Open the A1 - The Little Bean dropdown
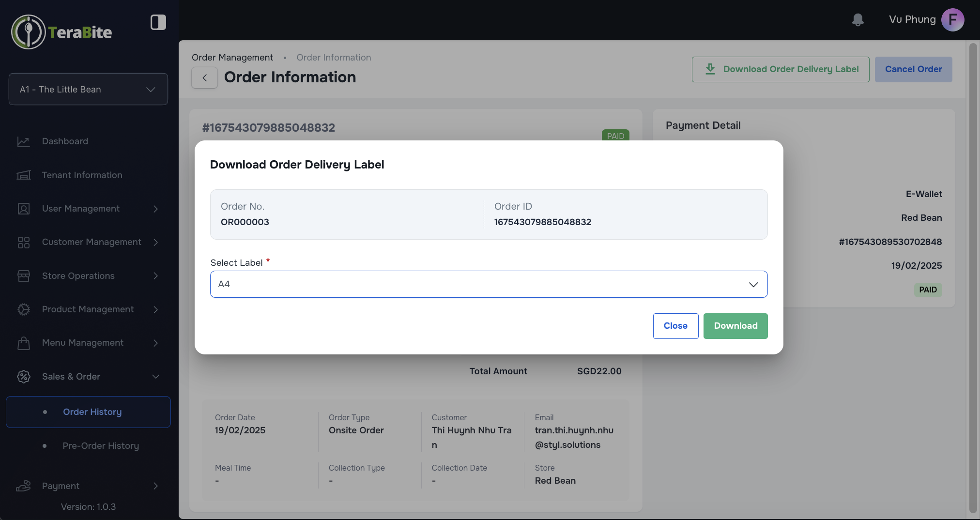Screen dimensions: 980x520 pyautogui.click(x=88, y=89)
